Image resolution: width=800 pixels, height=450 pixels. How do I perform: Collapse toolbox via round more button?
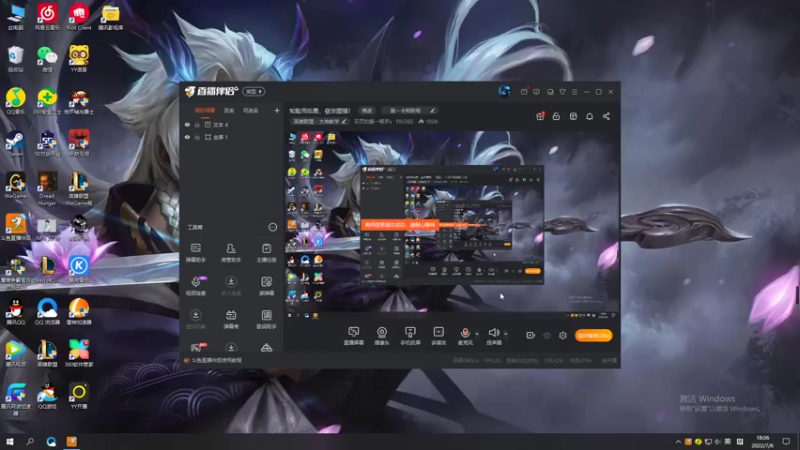[272, 227]
